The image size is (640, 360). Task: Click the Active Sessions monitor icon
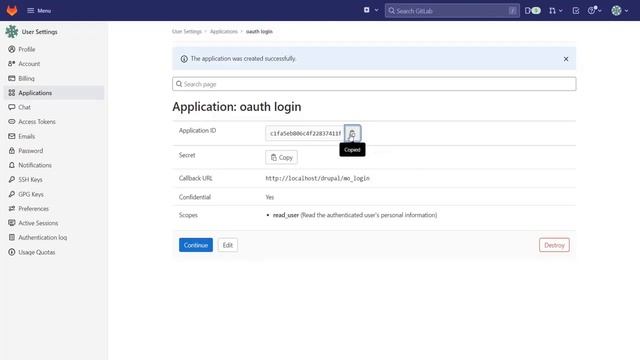tap(11, 223)
